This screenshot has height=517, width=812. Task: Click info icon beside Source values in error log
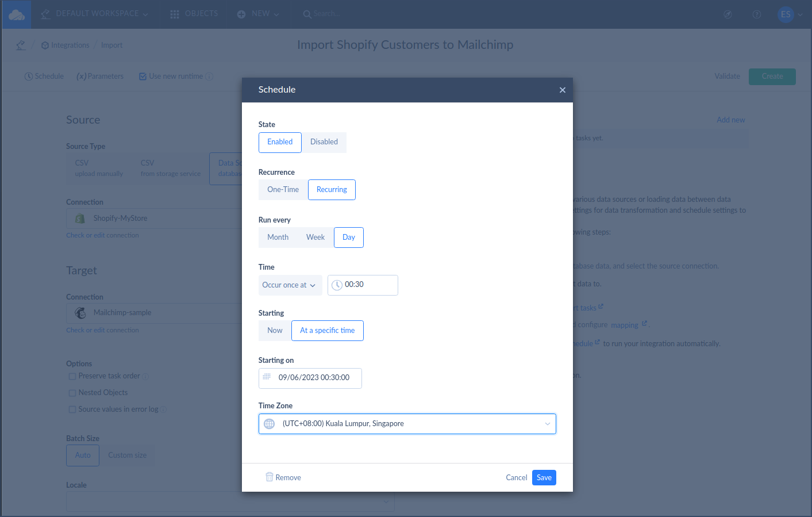[163, 410]
